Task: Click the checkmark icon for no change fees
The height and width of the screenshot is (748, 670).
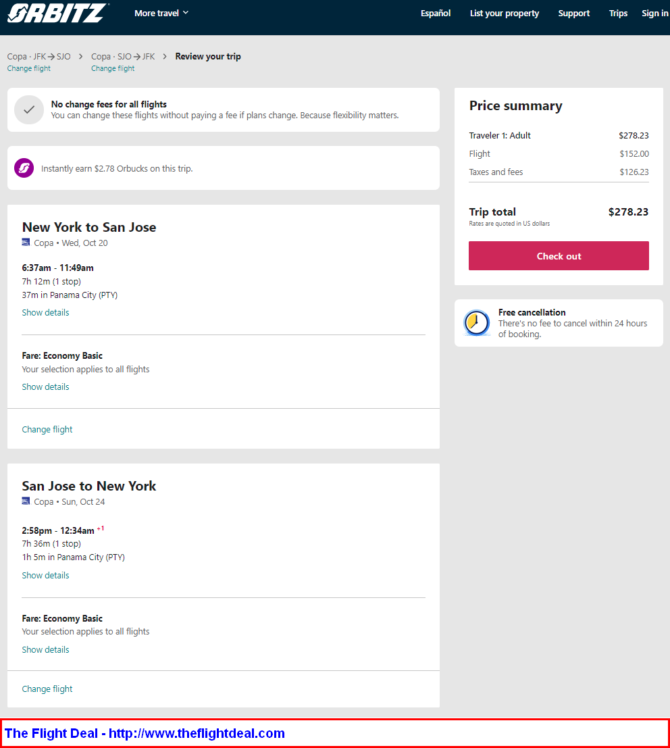Action: [29, 110]
